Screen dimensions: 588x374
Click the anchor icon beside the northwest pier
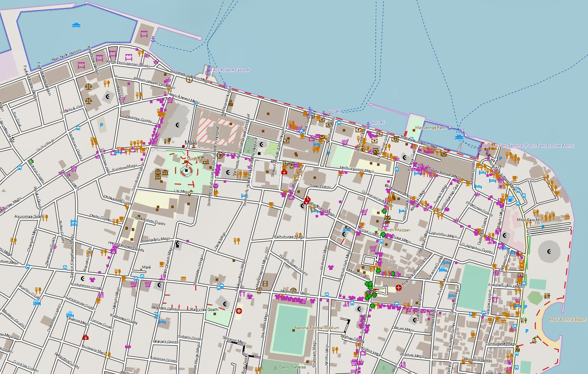click(x=154, y=39)
